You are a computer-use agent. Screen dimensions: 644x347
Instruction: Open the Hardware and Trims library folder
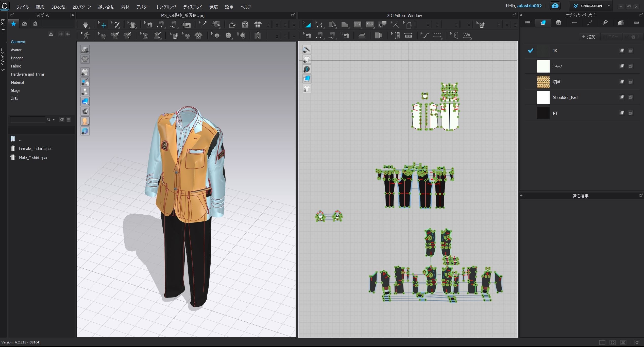click(x=27, y=74)
